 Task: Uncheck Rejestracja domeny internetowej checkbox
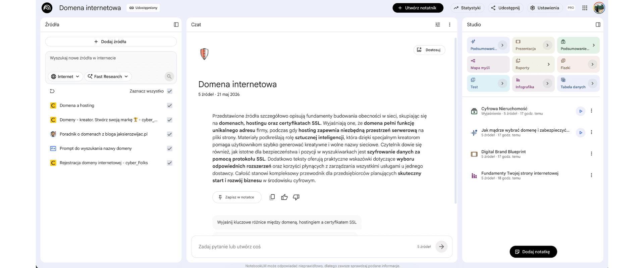pos(170,163)
